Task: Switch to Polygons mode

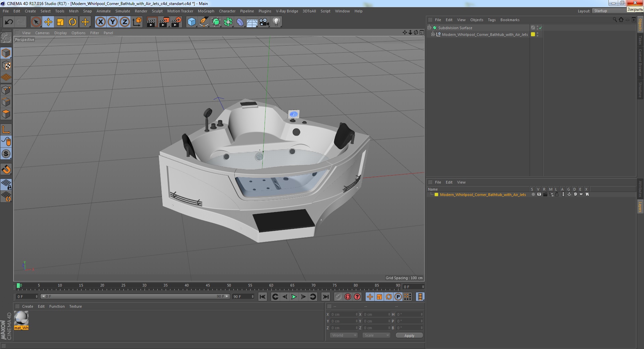Action: tap(6, 114)
